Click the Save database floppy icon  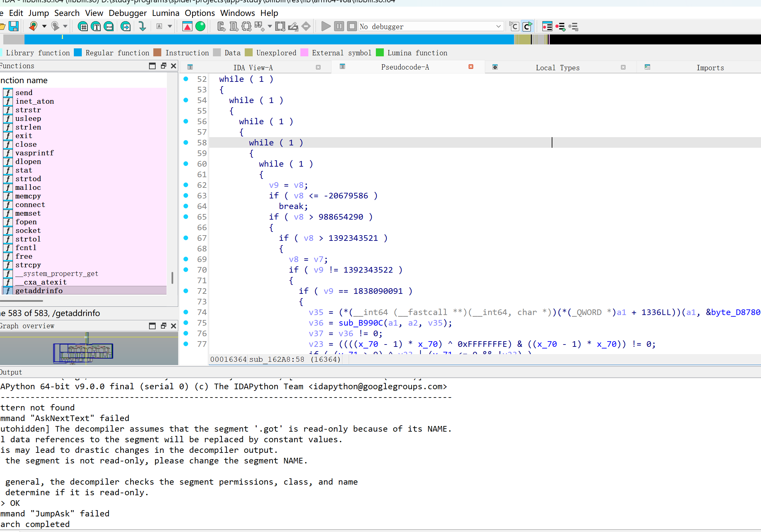(x=14, y=26)
